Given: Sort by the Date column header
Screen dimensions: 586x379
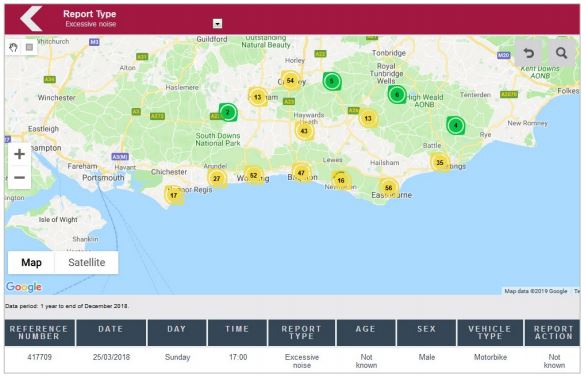Looking at the screenshot, I should coord(111,333).
